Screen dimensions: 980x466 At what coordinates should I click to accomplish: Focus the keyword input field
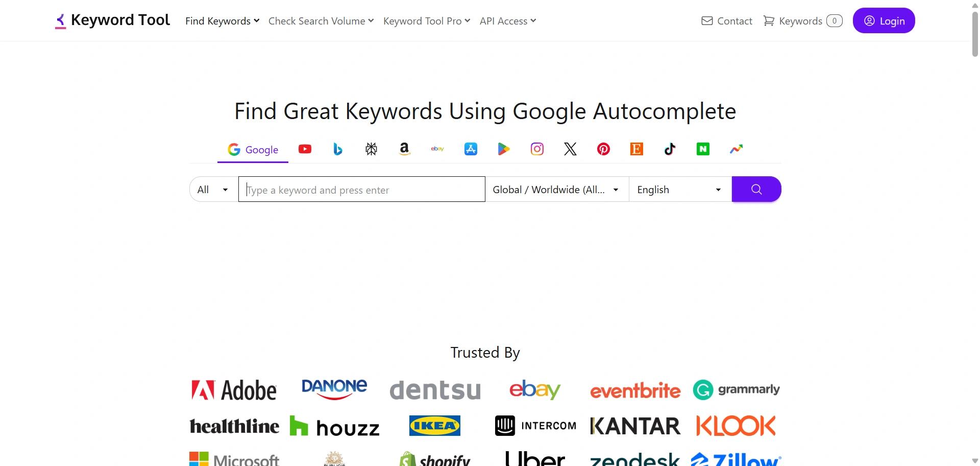361,190
